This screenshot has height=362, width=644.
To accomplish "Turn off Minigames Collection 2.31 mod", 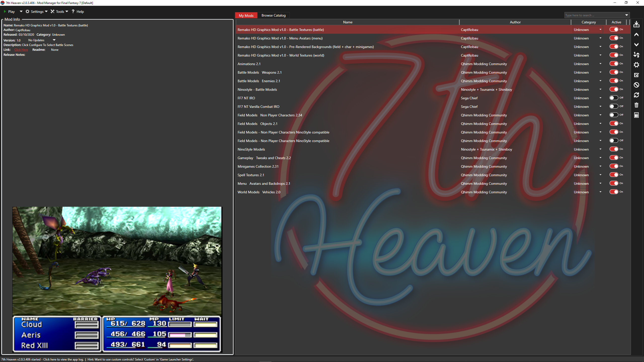I will tap(614, 166).
